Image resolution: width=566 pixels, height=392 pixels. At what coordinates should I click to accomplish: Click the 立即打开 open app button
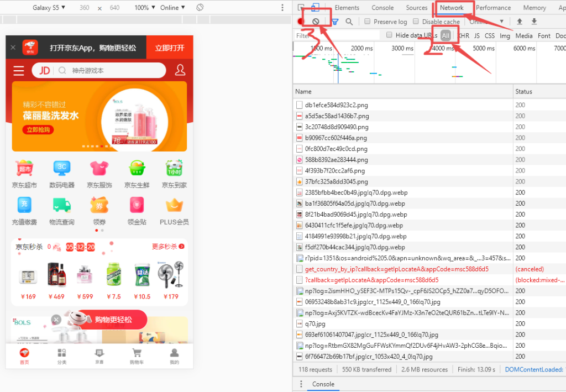(170, 48)
